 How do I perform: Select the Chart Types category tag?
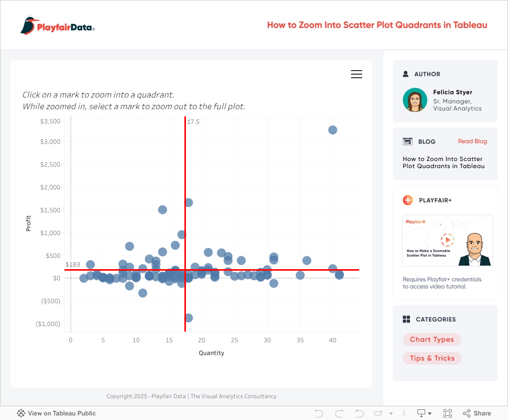pyautogui.click(x=432, y=340)
